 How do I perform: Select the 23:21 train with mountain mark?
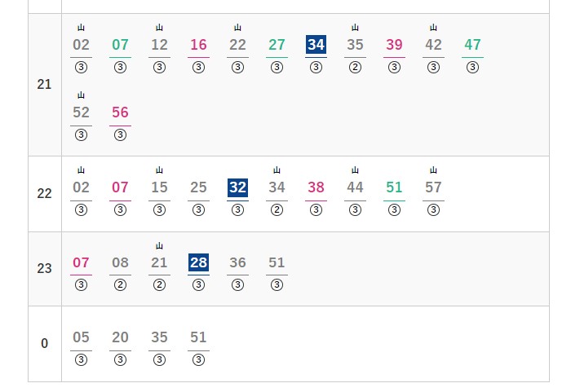coord(159,262)
